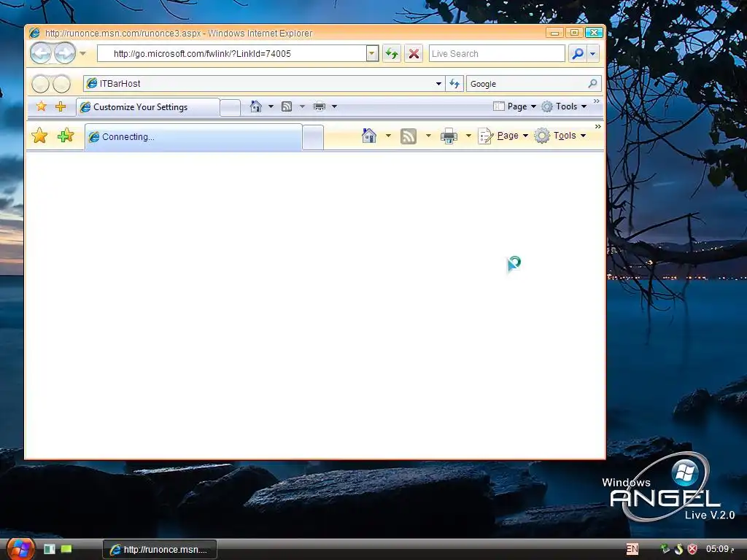Run Live Search with the magnifier button
This screenshot has width=747, height=560.
[578, 53]
